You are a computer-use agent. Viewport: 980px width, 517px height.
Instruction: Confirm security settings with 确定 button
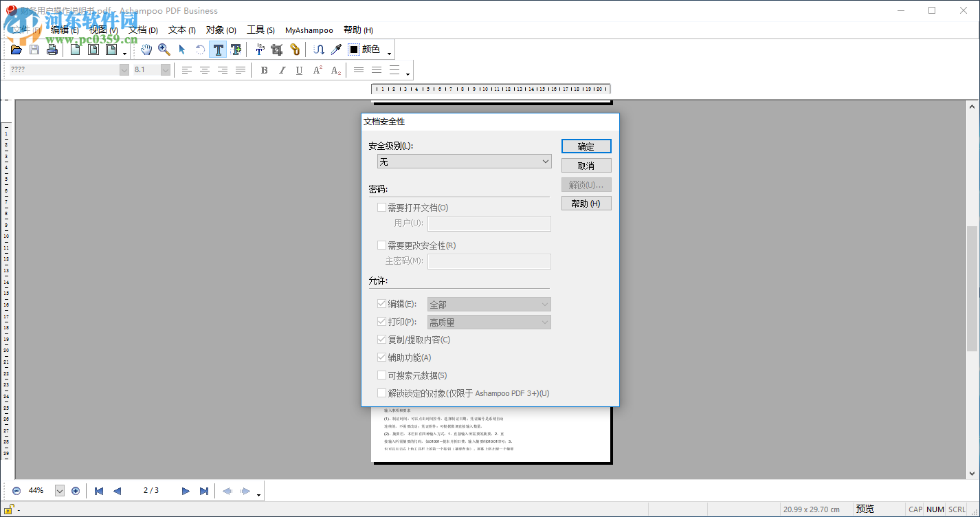coord(586,146)
